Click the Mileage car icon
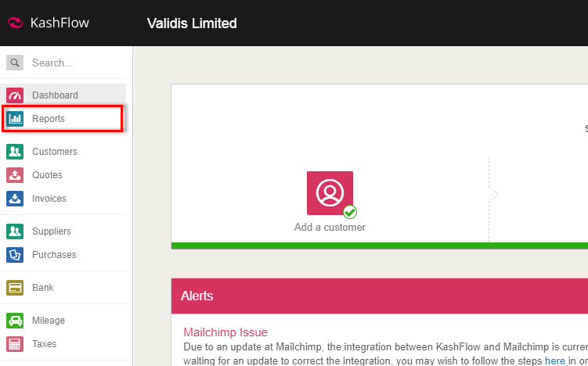Screen dimensions: 588x366 15,321
